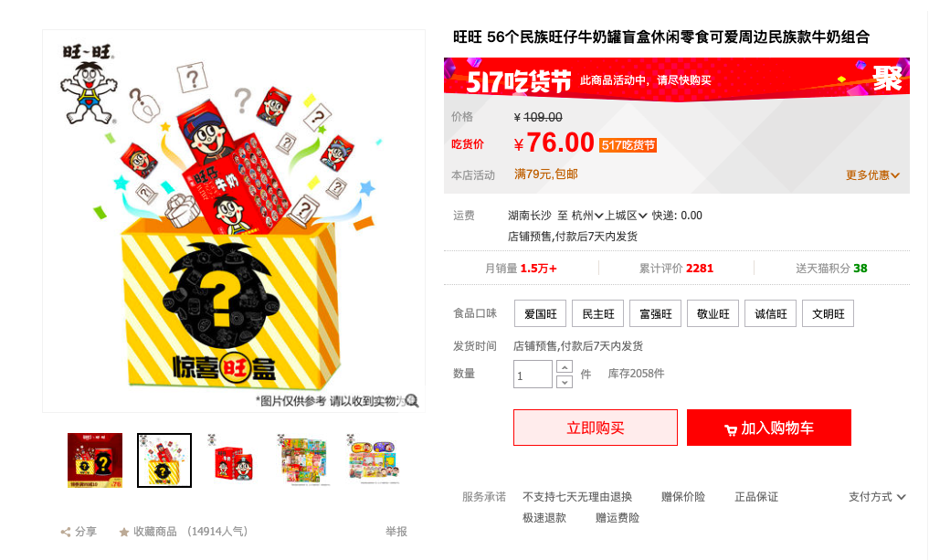This screenshot has height=560, width=929.
Task: Increase quantity with up arrow
Action: point(565,367)
